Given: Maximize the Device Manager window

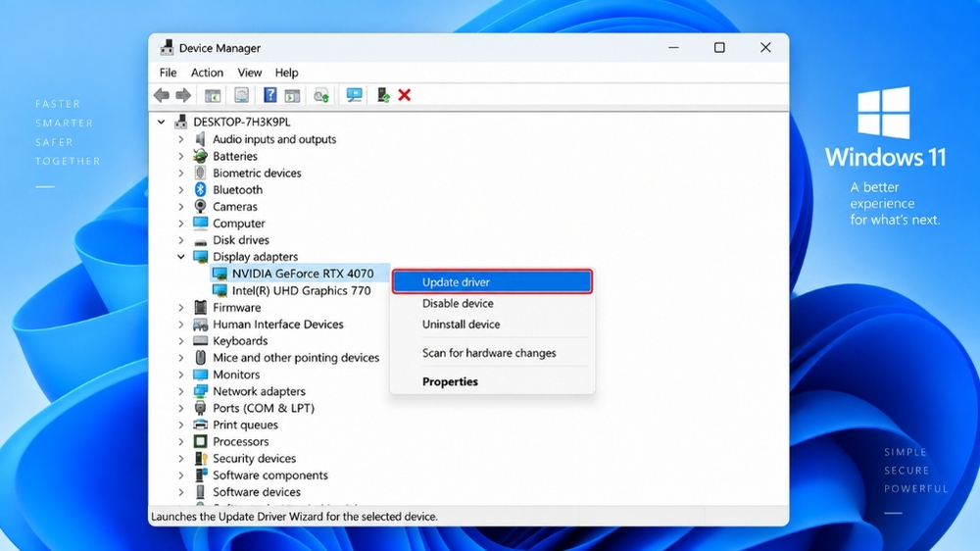Looking at the screenshot, I should pos(719,47).
